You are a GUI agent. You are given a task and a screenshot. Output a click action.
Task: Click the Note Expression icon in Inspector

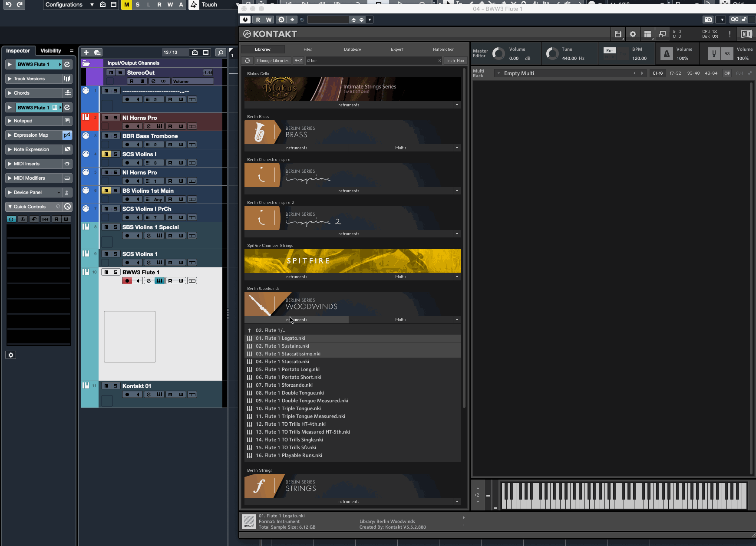coord(67,149)
